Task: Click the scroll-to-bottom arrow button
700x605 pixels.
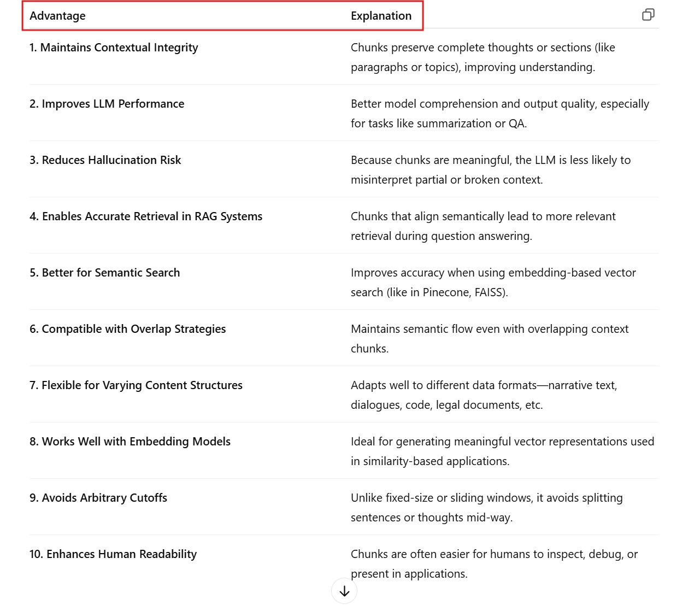Action: click(344, 591)
